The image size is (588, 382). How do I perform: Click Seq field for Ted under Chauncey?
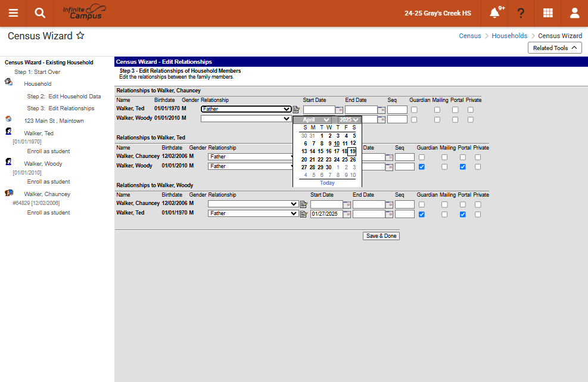(x=397, y=110)
